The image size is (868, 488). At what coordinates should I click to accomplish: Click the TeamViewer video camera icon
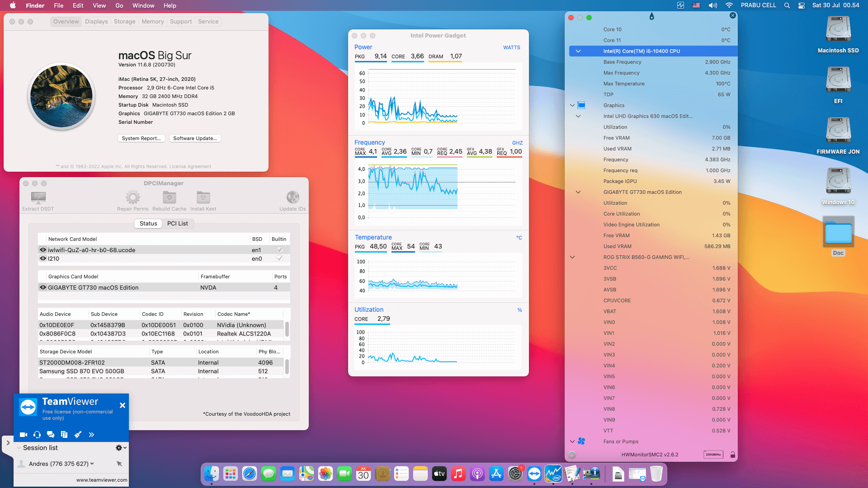pyautogui.click(x=24, y=435)
